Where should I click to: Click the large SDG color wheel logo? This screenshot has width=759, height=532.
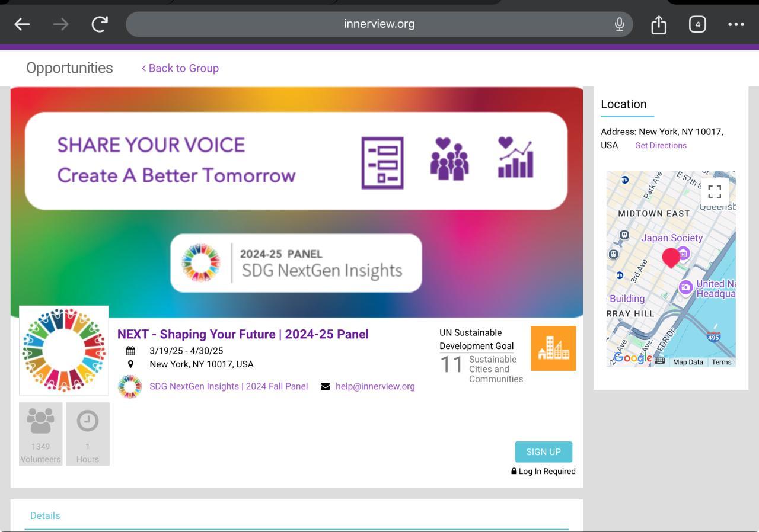(64, 350)
